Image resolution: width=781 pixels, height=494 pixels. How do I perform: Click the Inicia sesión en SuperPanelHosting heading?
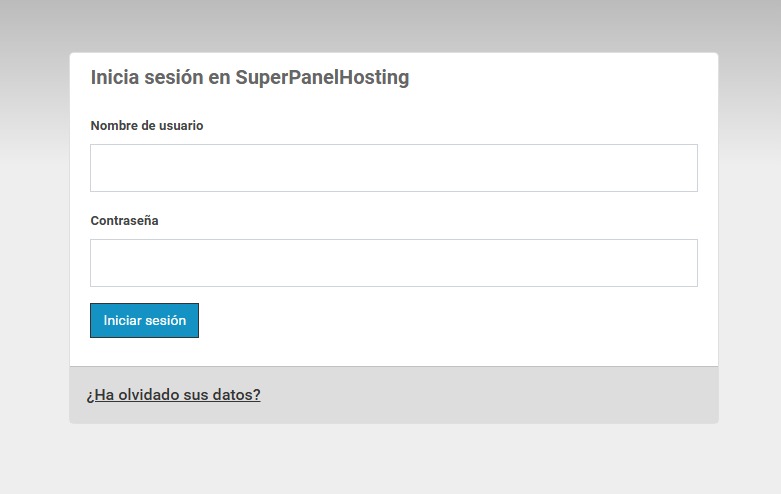[x=249, y=78]
